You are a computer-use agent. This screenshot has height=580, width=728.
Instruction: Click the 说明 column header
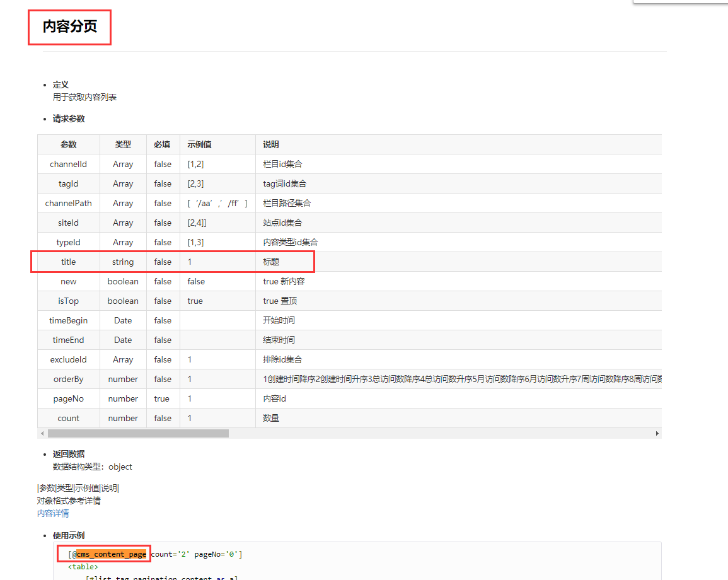click(271, 144)
